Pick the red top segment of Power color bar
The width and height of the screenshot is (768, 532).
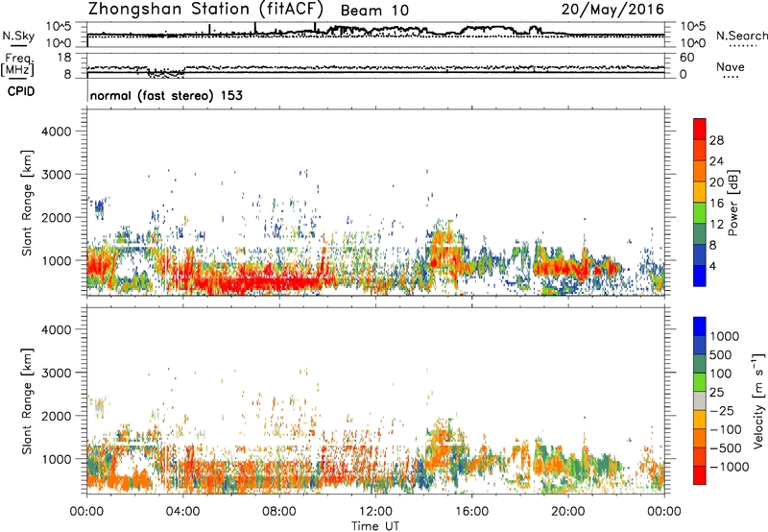click(x=700, y=129)
